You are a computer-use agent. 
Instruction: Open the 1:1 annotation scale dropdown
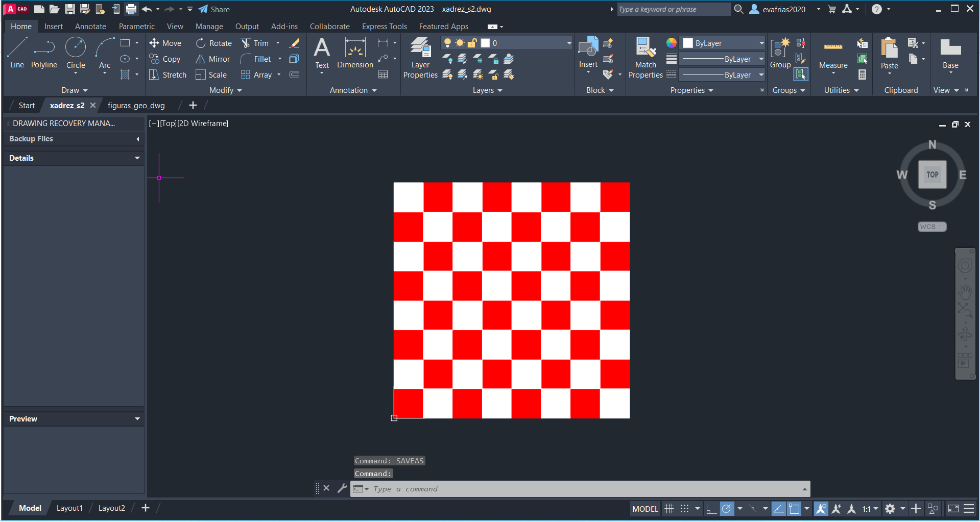click(x=871, y=509)
